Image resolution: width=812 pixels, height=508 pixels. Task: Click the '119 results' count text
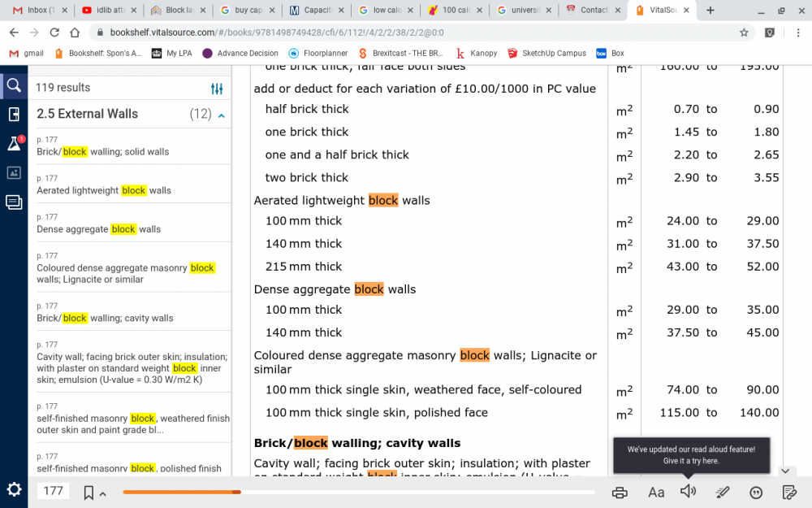coord(63,88)
